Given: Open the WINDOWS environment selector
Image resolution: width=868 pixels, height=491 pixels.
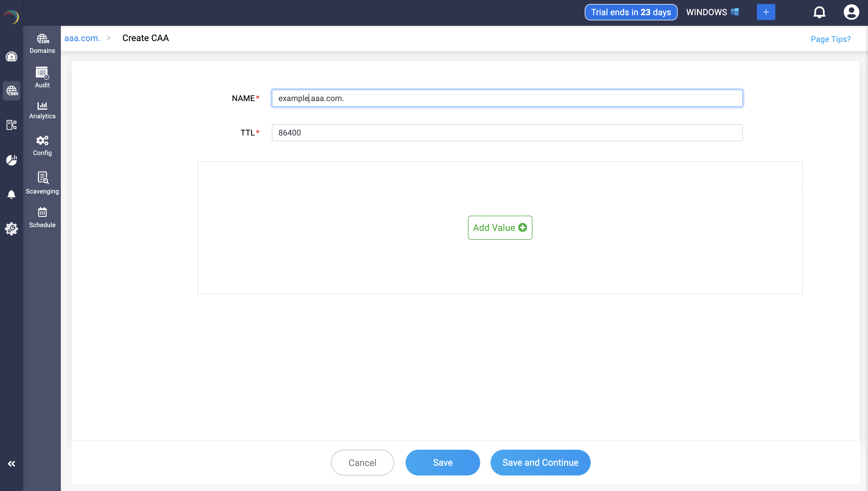Looking at the screenshot, I should point(712,12).
